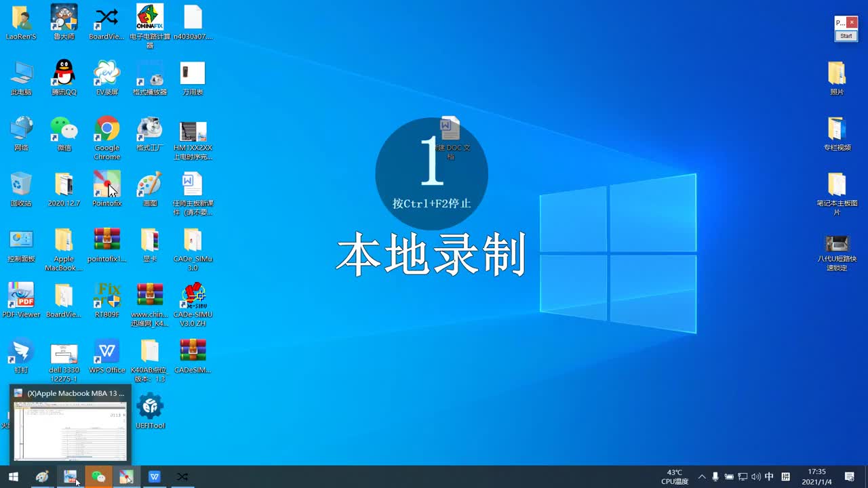Open 控制面板 Control Panel icon

pyautogui.click(x=21, y=245)
